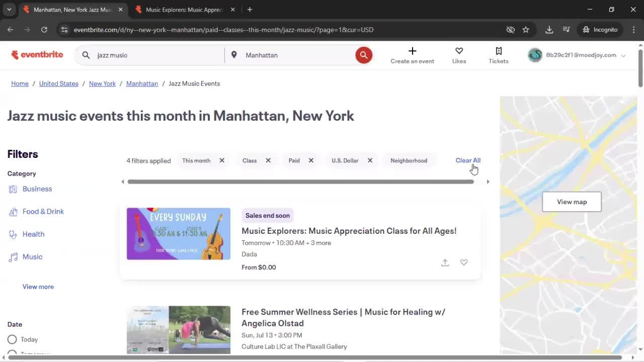Open Health category link

34,234
